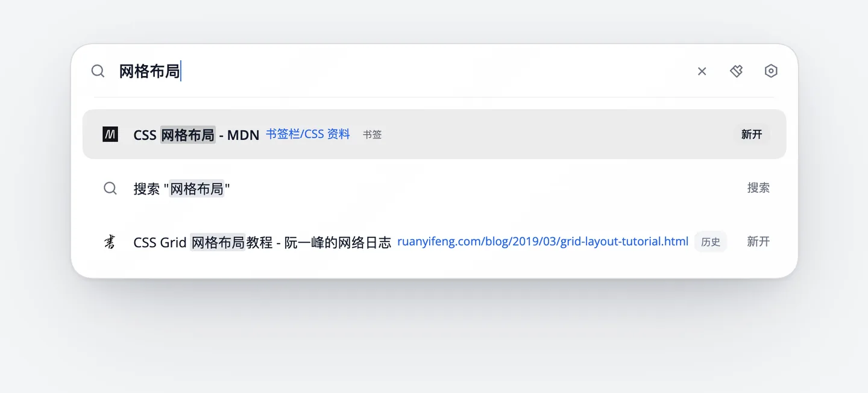Click the MDN favicon in the bookmark result
Image resolution: width=868 pixels, height=393 pixels.
110,134
